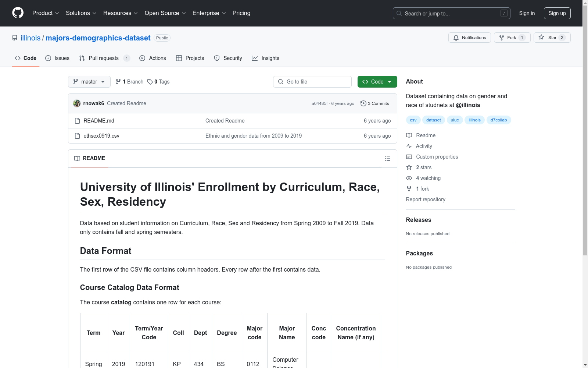This screenshot has height=368, width=588.
Task: Open the illinois organization link
Action: (31, 38)
